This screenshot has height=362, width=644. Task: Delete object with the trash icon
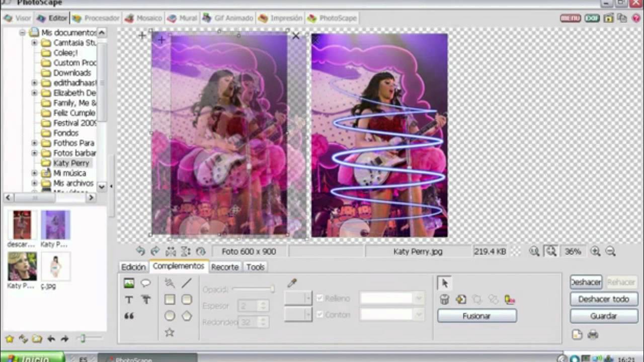coord(444,299)
